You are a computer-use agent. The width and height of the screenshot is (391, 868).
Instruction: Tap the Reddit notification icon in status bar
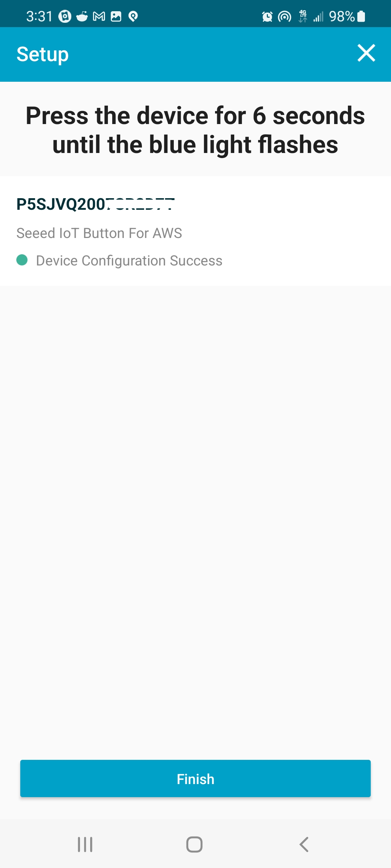click(82, 16)
